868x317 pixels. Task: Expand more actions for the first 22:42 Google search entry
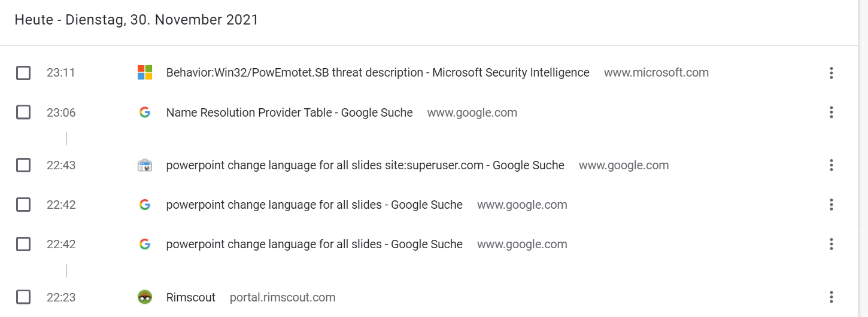click(831, 205)
